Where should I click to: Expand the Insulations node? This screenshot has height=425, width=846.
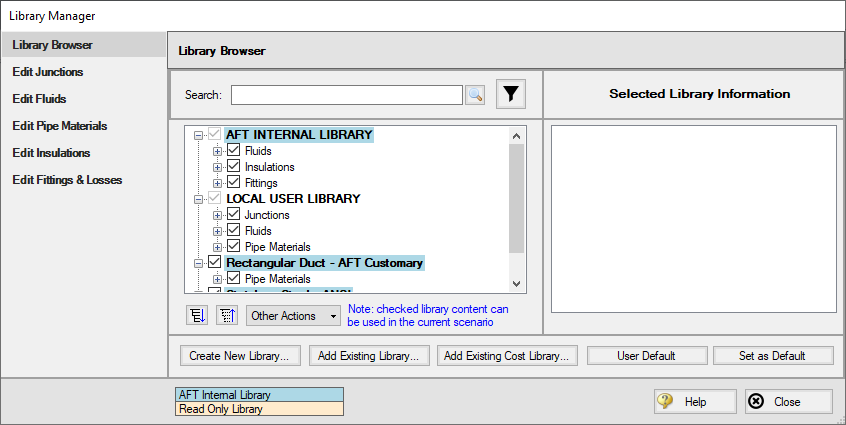217,167
